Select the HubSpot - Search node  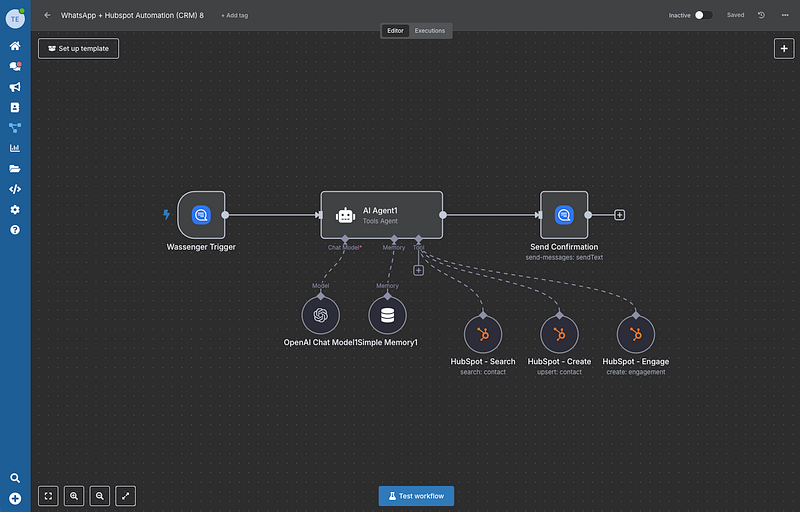point(483,334)
